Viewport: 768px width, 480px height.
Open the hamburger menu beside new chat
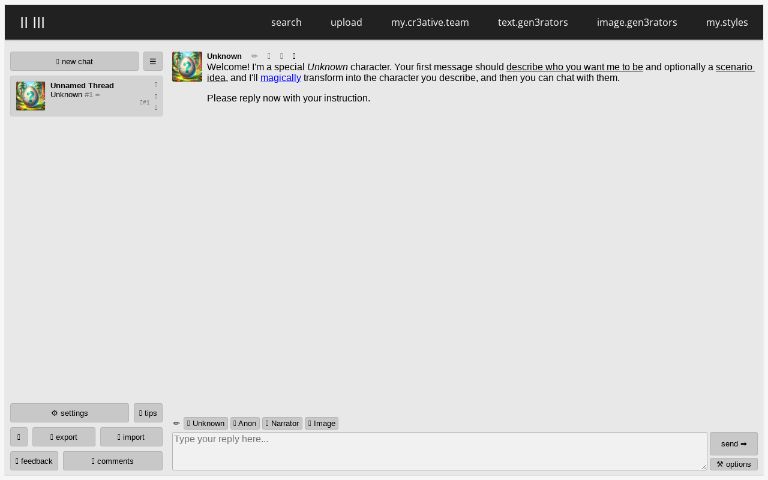[x=152, y=62]
